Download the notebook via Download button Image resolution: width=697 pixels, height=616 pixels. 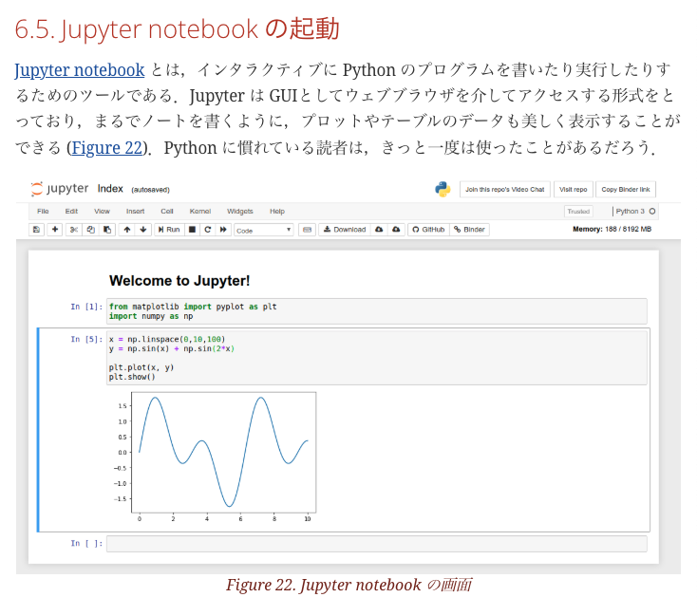345,230
